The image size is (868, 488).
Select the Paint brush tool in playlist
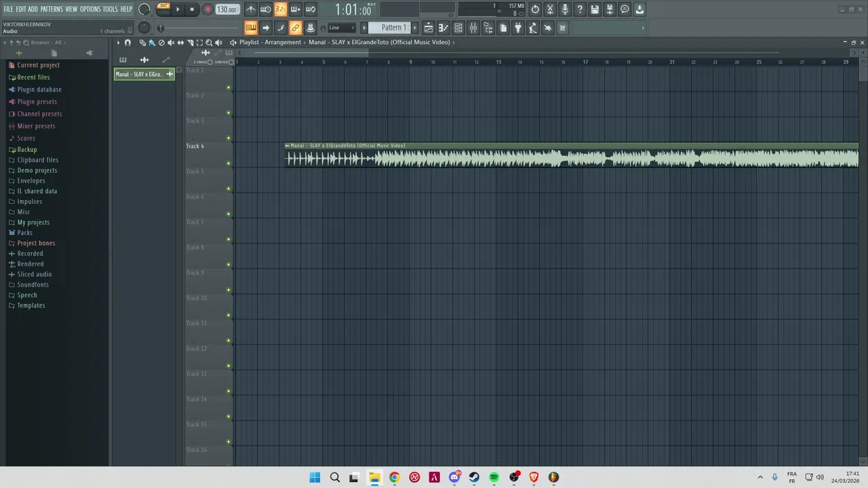coord(152,42)
